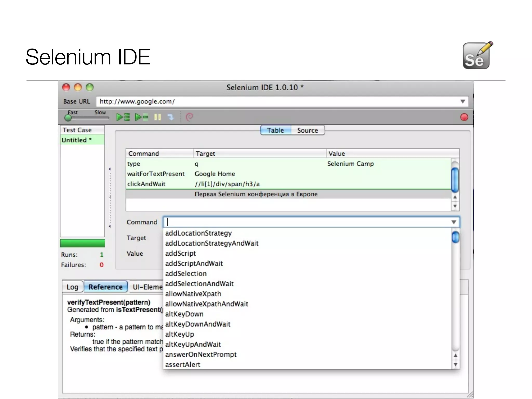Click the Google Home target cell
This screenshot has width=532, height=399.
coord(215,174)
